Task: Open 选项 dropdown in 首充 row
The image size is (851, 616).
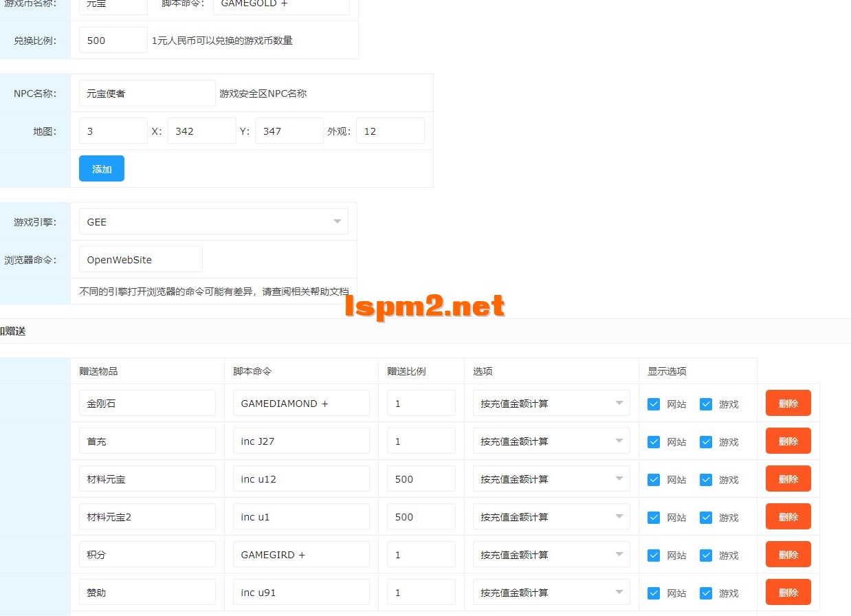Action: click(551, 441)
